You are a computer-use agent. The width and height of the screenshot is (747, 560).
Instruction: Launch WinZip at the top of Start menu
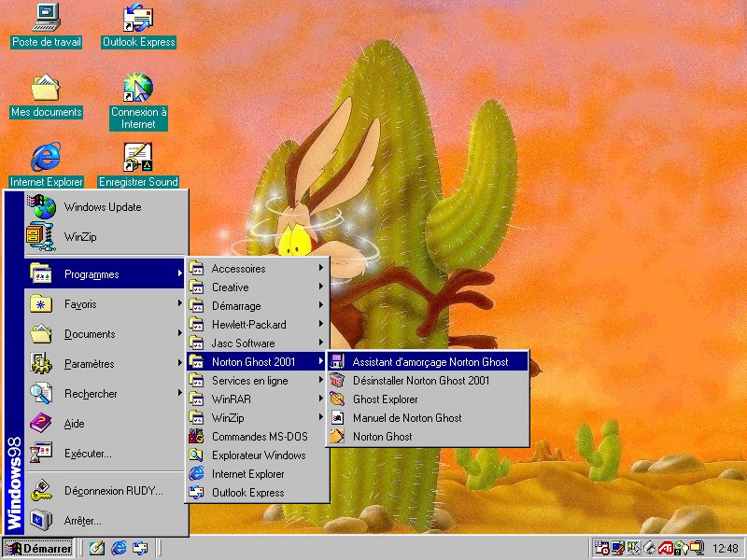pos(106,237)
